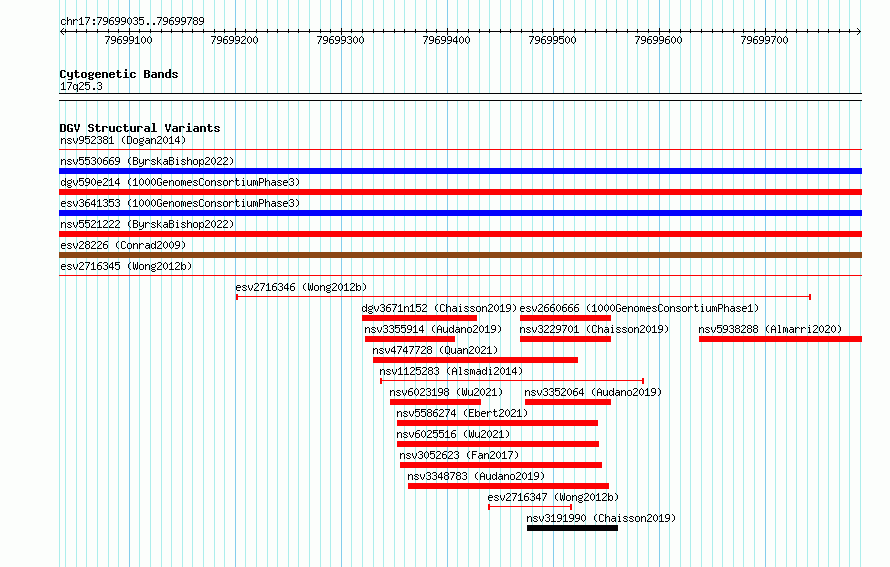The image size is (890, 567).
Task: Click esv28226 (Conrad2009) label
Action: [x=123, y=245]
